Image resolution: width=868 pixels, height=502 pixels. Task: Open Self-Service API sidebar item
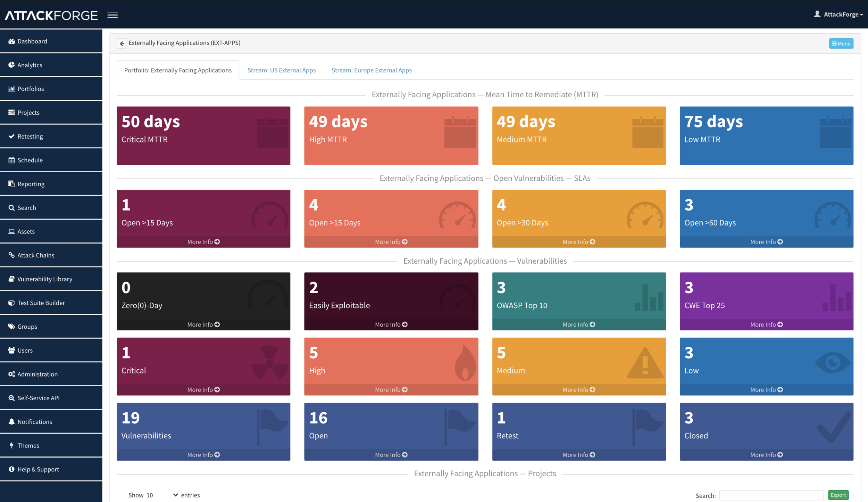38,398
